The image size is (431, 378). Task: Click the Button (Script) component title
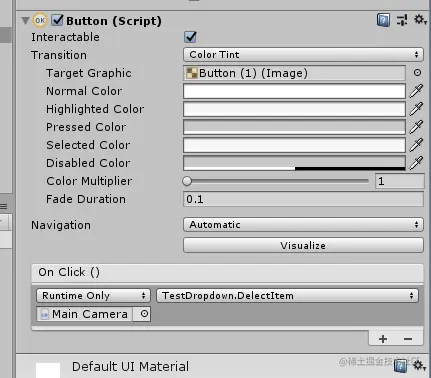coord(114,21)
